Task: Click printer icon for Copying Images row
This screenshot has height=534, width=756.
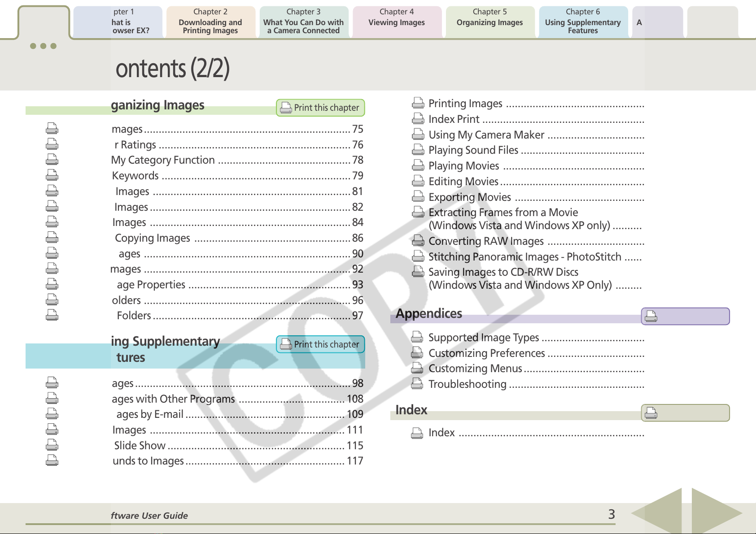Action: point(52,238)
